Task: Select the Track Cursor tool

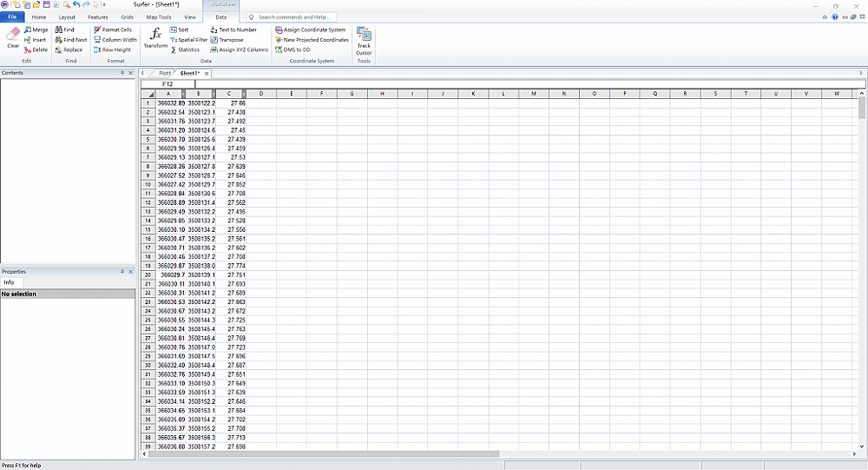Action: click(x=364, y=40)
